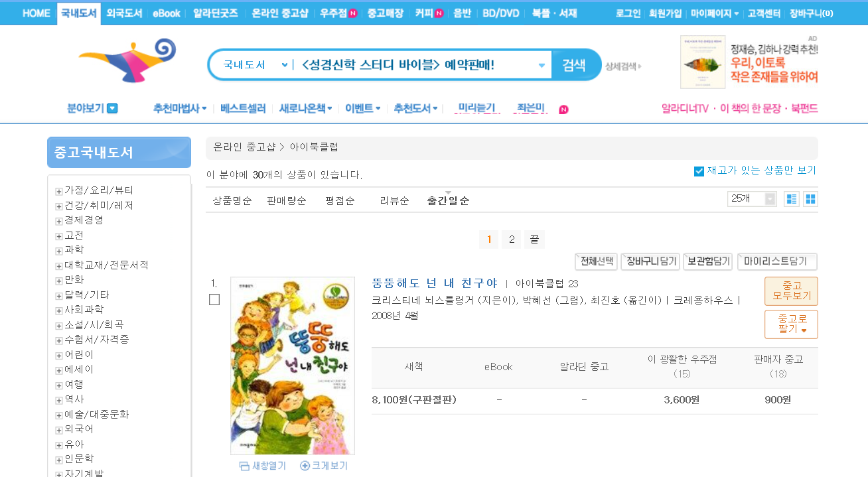This screenshot has height=477, width=868.
Task: Open 베스트셀러 menu
Action: click(x=243, y=108)
